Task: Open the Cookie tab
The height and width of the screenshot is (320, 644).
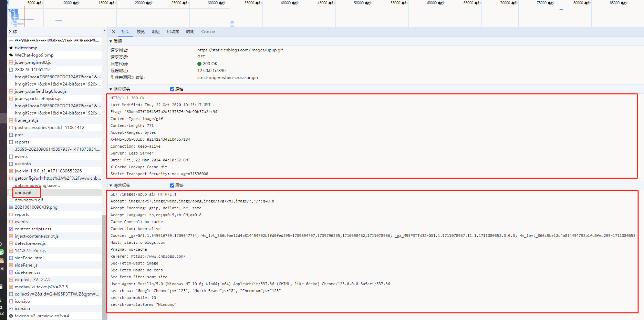Action: 208,32
